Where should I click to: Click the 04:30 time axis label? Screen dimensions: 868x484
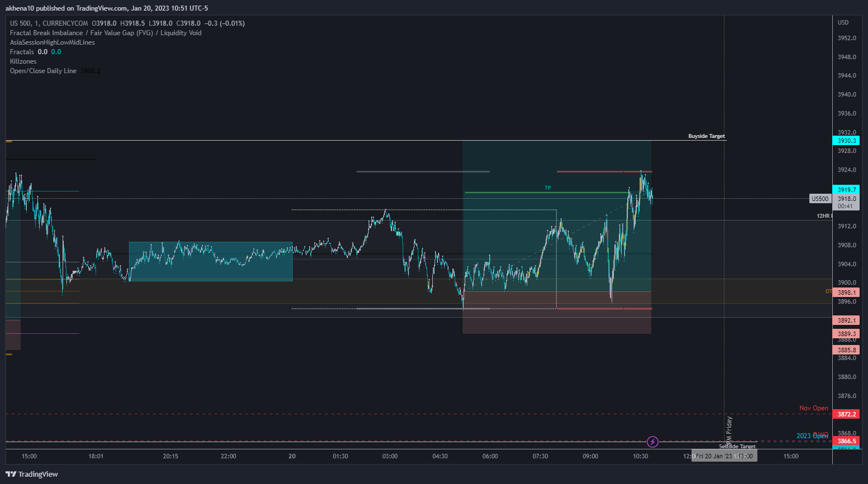[440, 456]
